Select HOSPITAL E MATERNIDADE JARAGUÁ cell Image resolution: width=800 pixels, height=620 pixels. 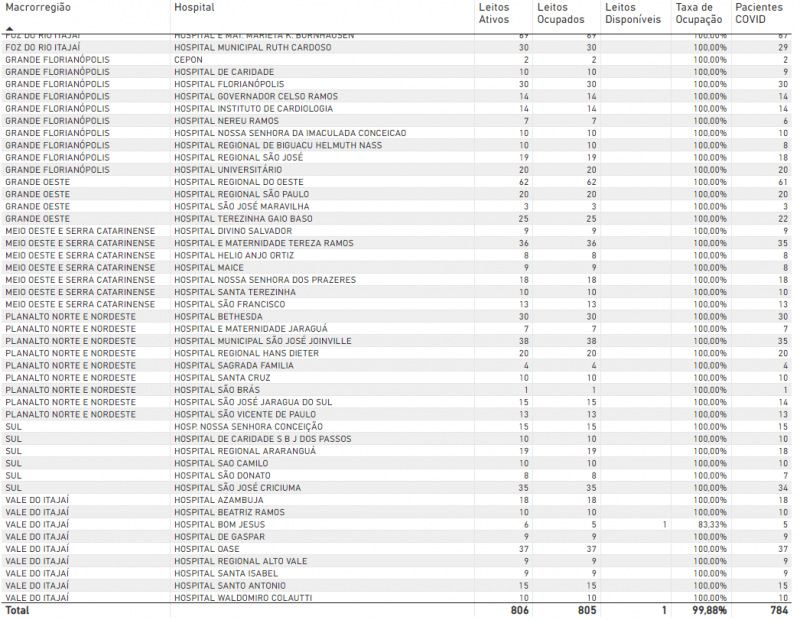pos(251,329)
